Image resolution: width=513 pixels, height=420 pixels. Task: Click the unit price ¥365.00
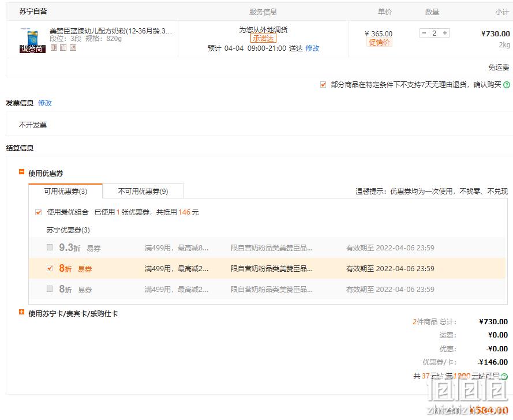[x=379, y=33]
